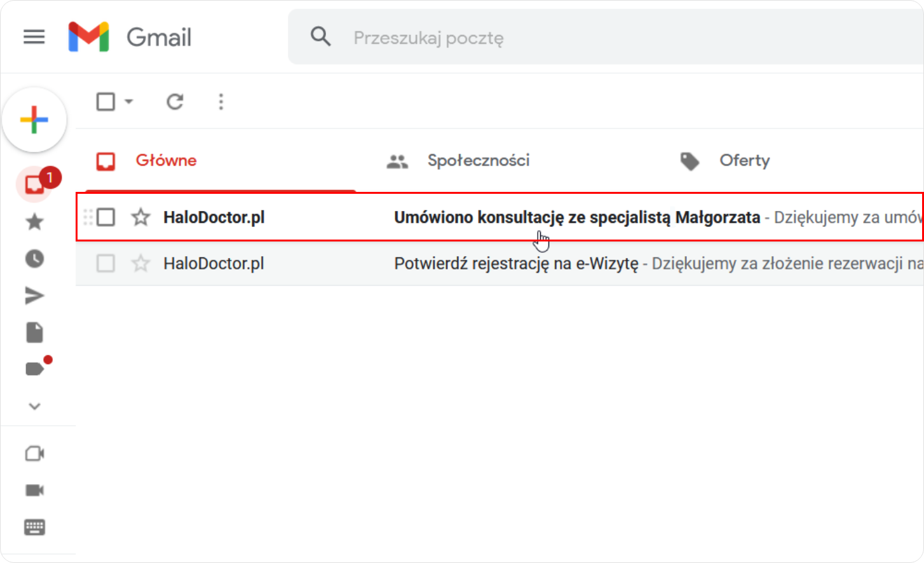Click the search magnifier icon

pos(321,37)
